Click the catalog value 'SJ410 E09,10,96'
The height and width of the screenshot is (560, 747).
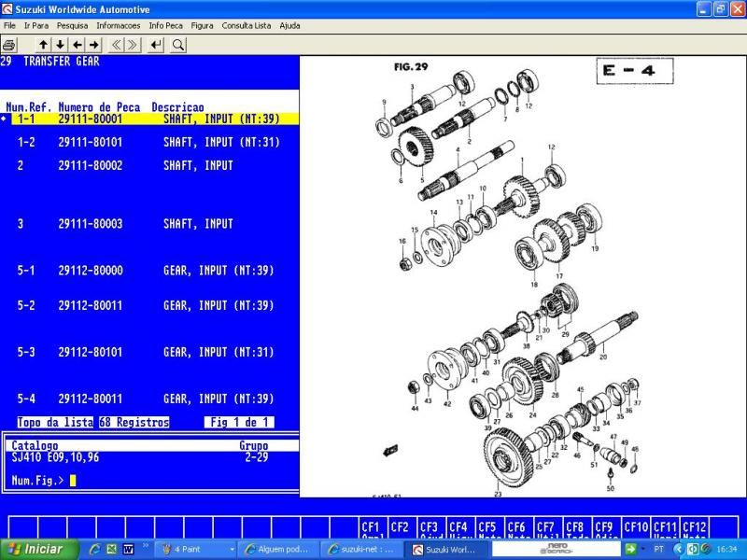[x=55, y=457]
